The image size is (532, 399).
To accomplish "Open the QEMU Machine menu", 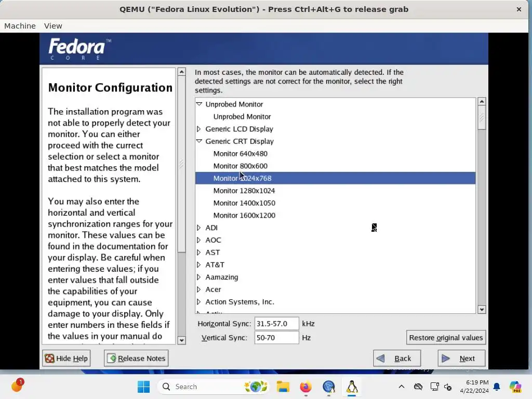I will tap(20, 26).
